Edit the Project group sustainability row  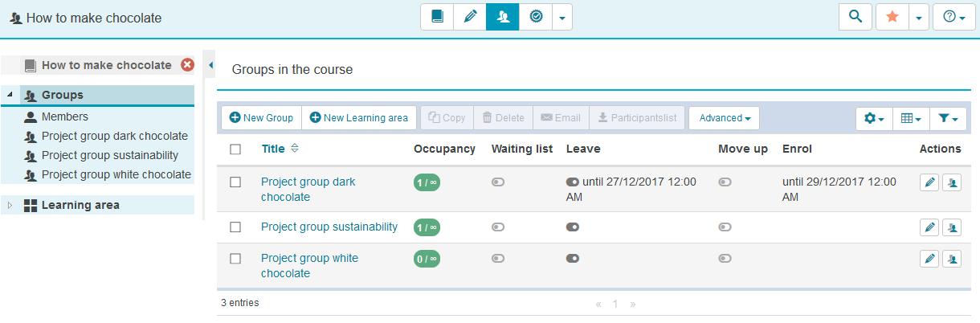[x=929, y=227]
